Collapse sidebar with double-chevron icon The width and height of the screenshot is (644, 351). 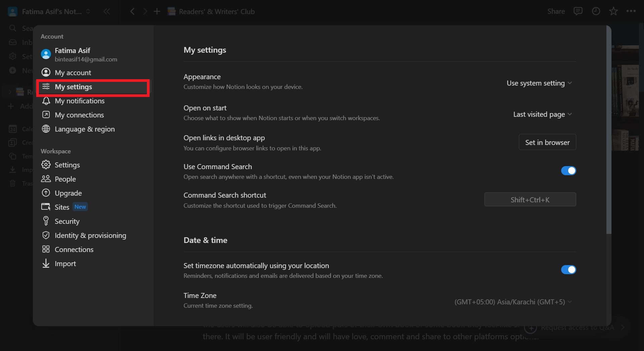(107, 11)
